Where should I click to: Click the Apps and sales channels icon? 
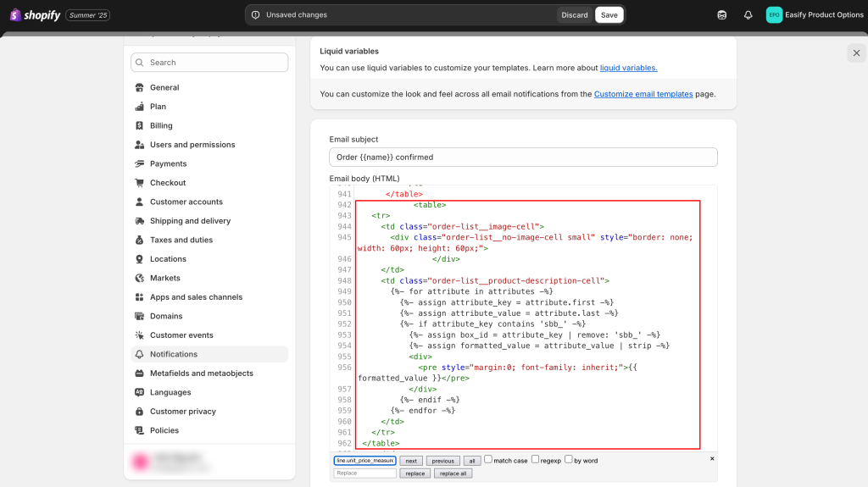click(x=140, y=297)
